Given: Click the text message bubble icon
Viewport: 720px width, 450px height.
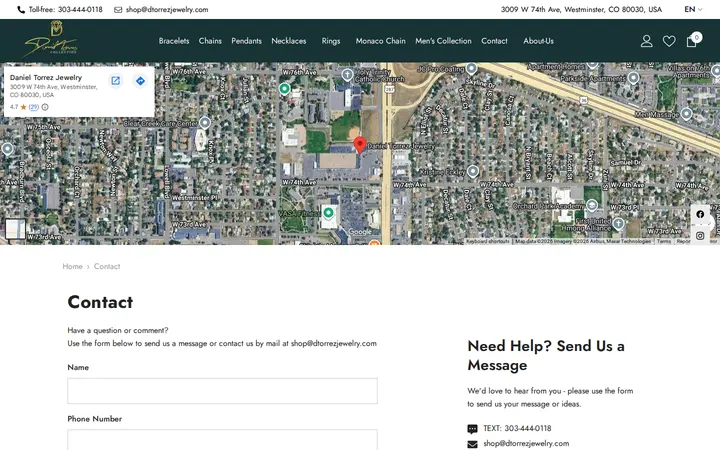Looking at the screenshot, I should [x=472, y=429].
